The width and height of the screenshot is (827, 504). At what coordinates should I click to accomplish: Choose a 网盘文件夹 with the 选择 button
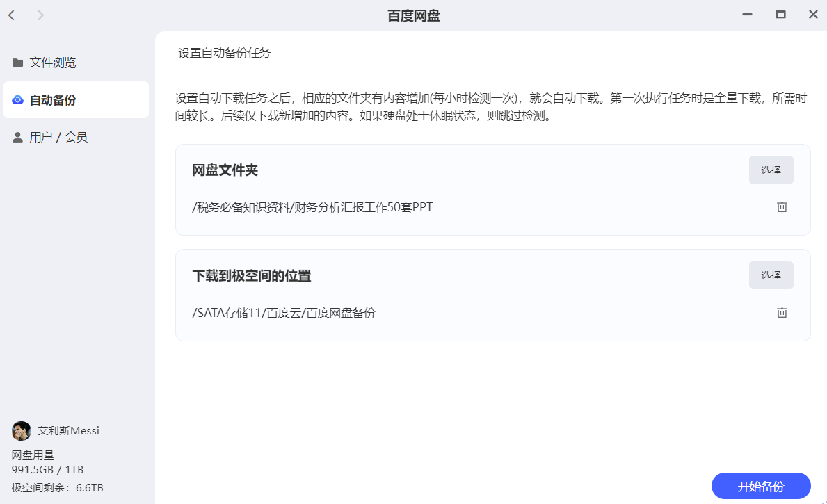pos(771,170)
